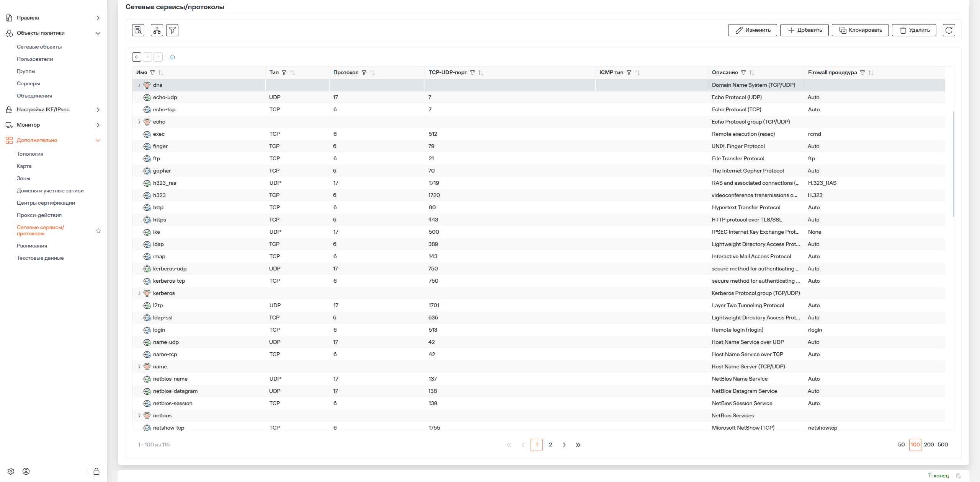Open Топология menu item
980x482 pixels.
pos(30,154)
